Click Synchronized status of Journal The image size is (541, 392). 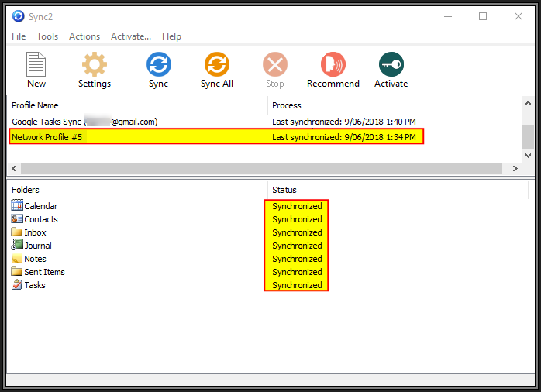297,246
